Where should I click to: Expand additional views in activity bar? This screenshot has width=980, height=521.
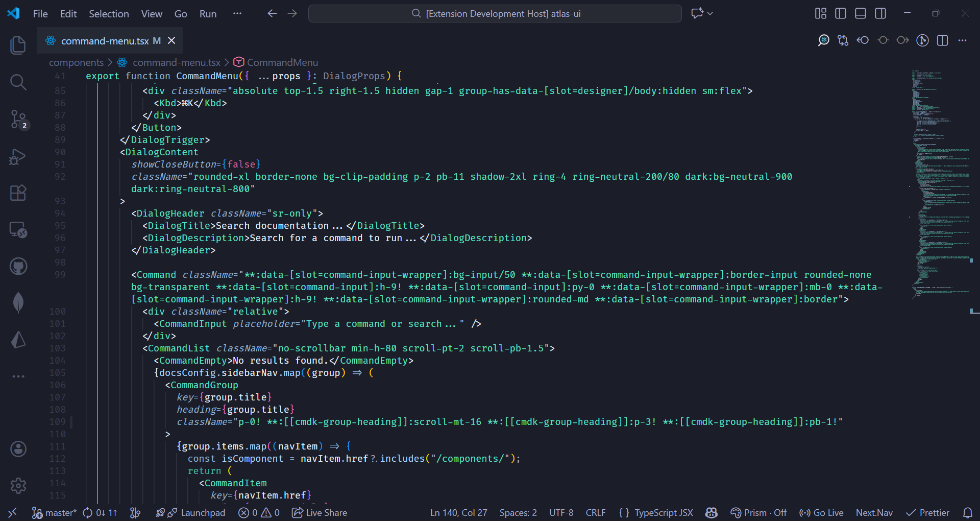coord(18,376)
